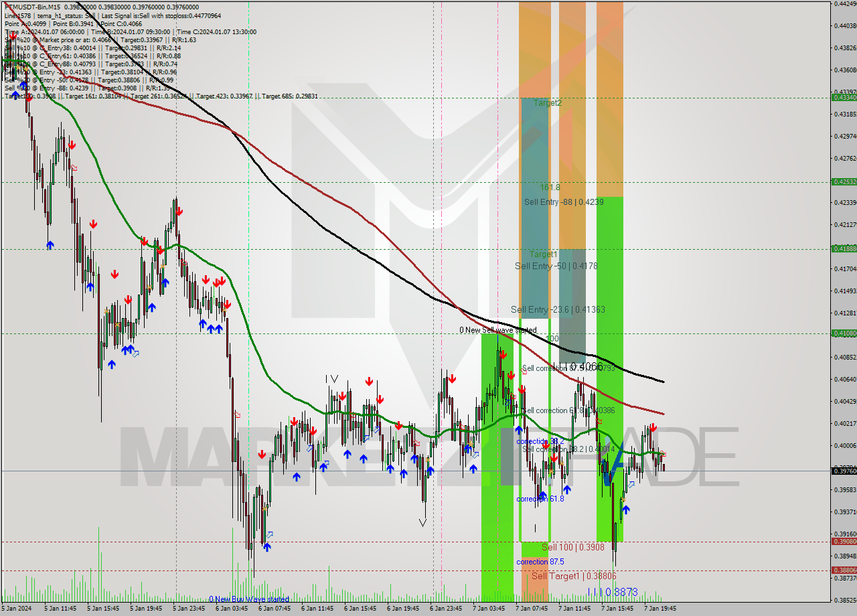This screenshot has width=857, height=616.
Task: Click the '5 Jan 15:45' time axis label
Action: [x=104, y=609]
